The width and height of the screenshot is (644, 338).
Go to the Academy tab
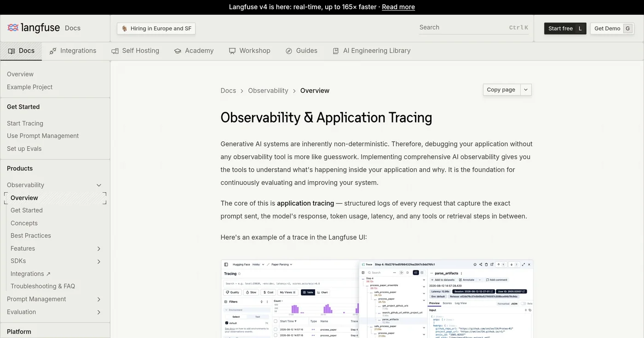[x=194, y=51]
